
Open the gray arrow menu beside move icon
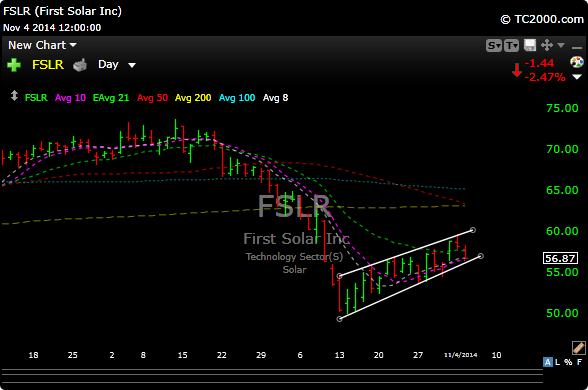[x=561, y=45]
